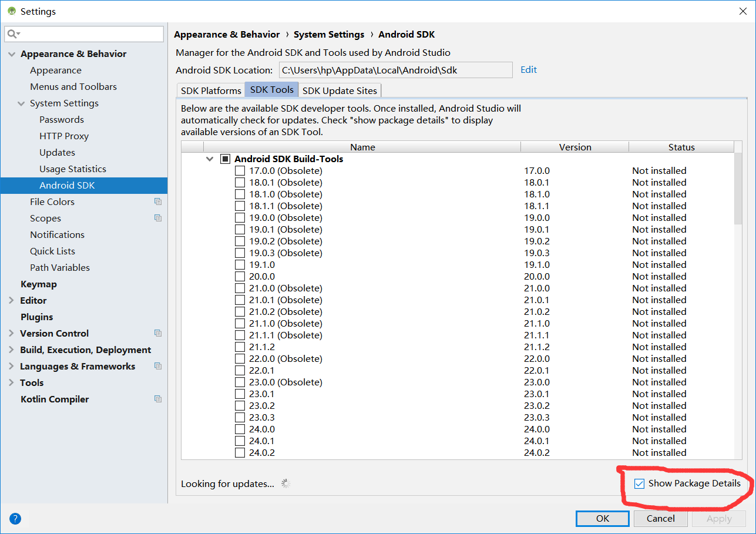The height and width of the screenshot is (534, 756).
Task: Check the 24.0.2 build-tools checkbox
Action: point(240,452)
